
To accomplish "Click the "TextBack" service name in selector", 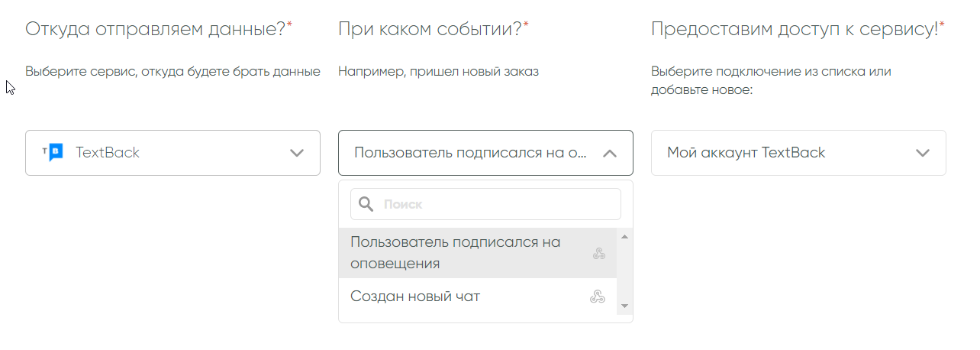I will tap(108, 153).
